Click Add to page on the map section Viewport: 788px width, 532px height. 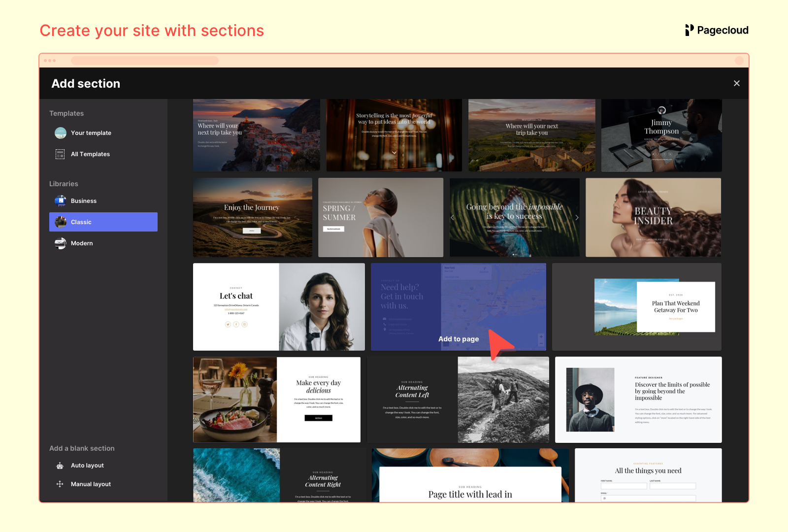click(459, 339)
